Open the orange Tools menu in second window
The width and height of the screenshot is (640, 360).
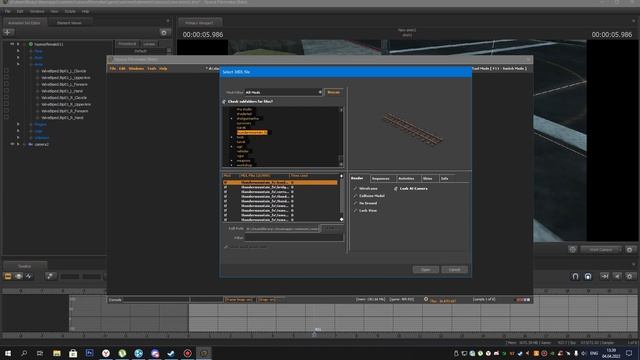pyautogui.click(x=151, y=69)
